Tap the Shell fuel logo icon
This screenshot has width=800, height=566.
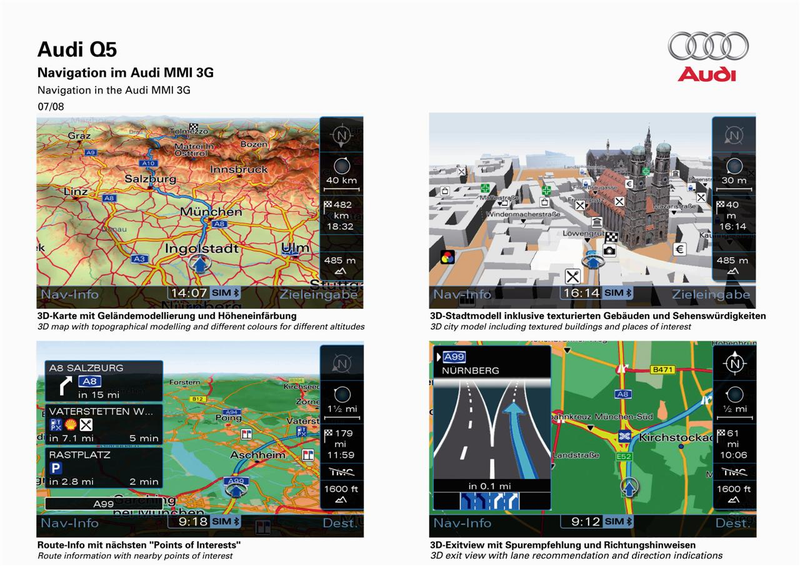pos(71,425)
